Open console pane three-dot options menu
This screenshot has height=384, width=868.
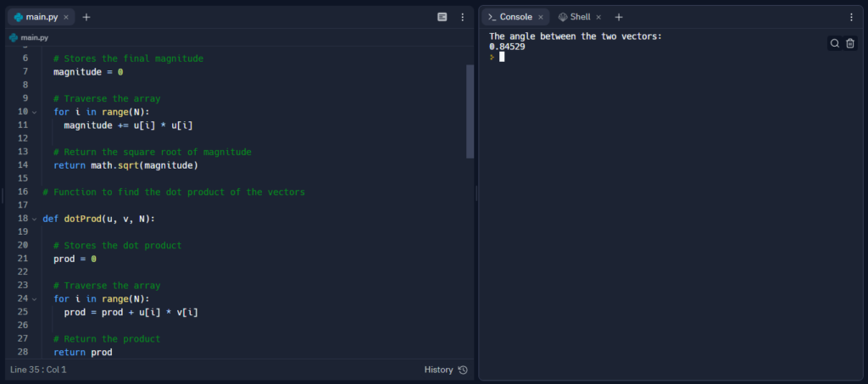(x=851, y=17)
